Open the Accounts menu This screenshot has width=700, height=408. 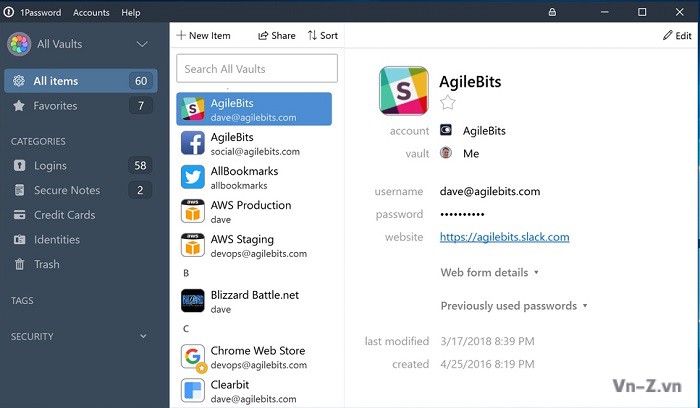tap(91, 12)
